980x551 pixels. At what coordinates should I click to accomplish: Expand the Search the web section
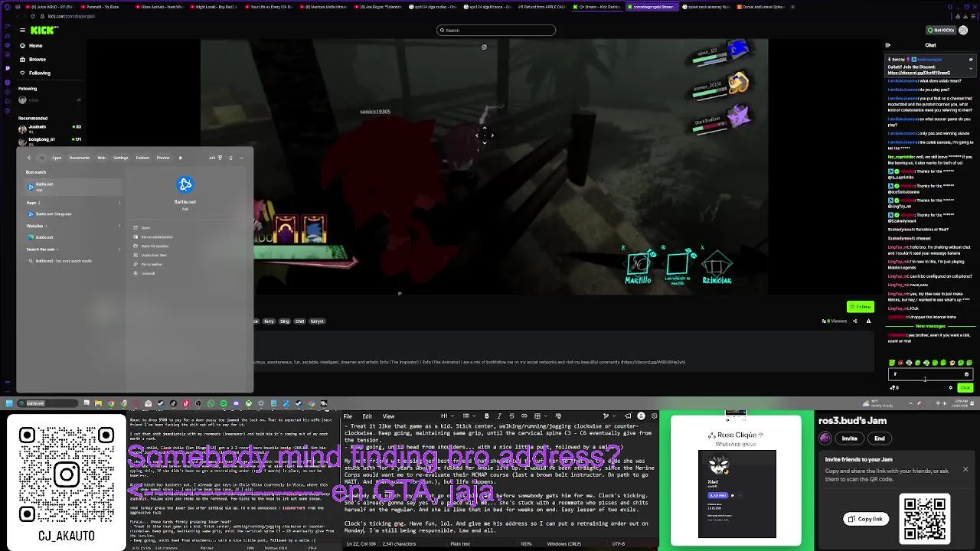[119, 249]
